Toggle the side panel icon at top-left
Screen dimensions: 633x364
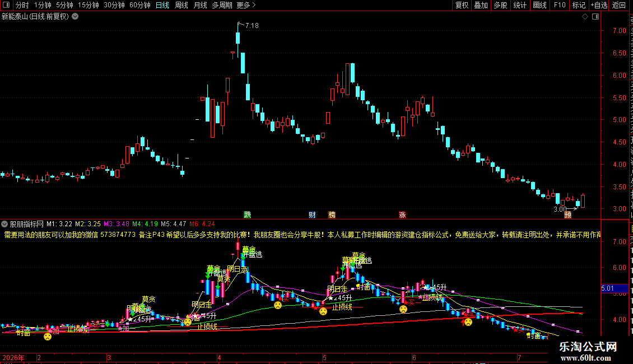[6, 5]
